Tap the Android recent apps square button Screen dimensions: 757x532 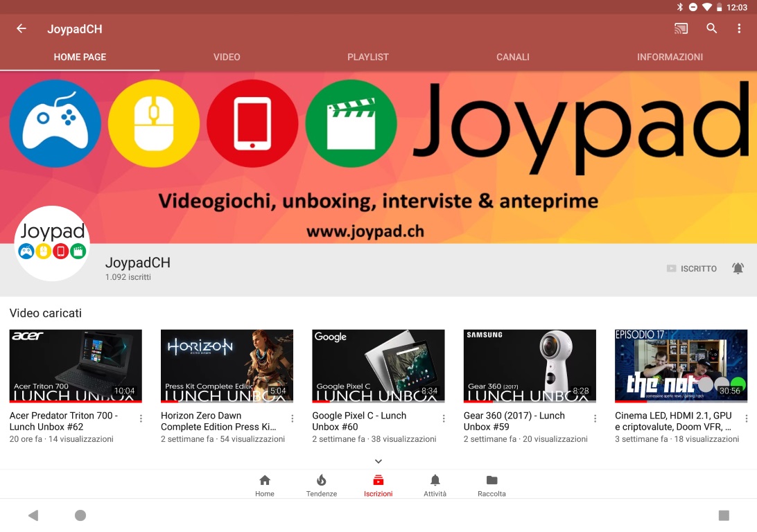pos(724,515)
